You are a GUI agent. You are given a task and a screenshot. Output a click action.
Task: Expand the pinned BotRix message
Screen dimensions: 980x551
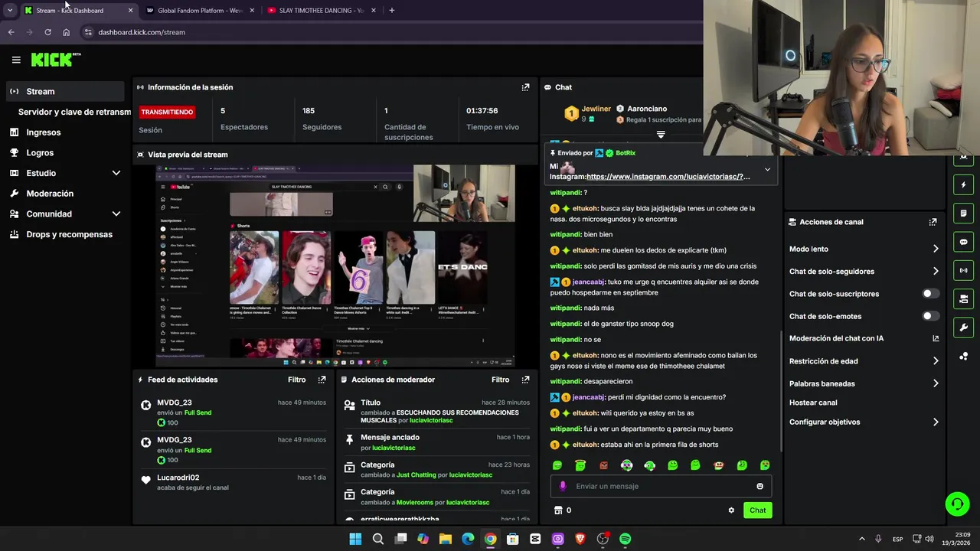pyautogui.click(x=767, y=169)
